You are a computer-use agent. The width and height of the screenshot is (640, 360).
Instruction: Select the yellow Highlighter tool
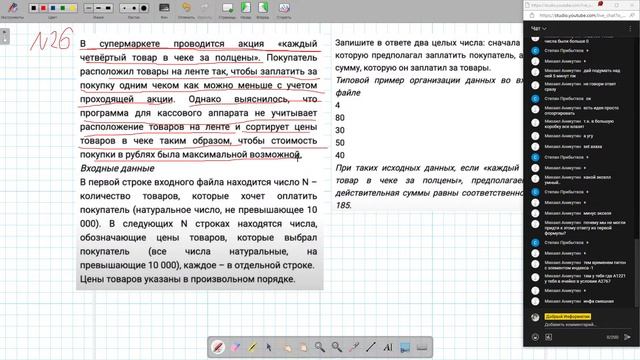click(252, 347)
